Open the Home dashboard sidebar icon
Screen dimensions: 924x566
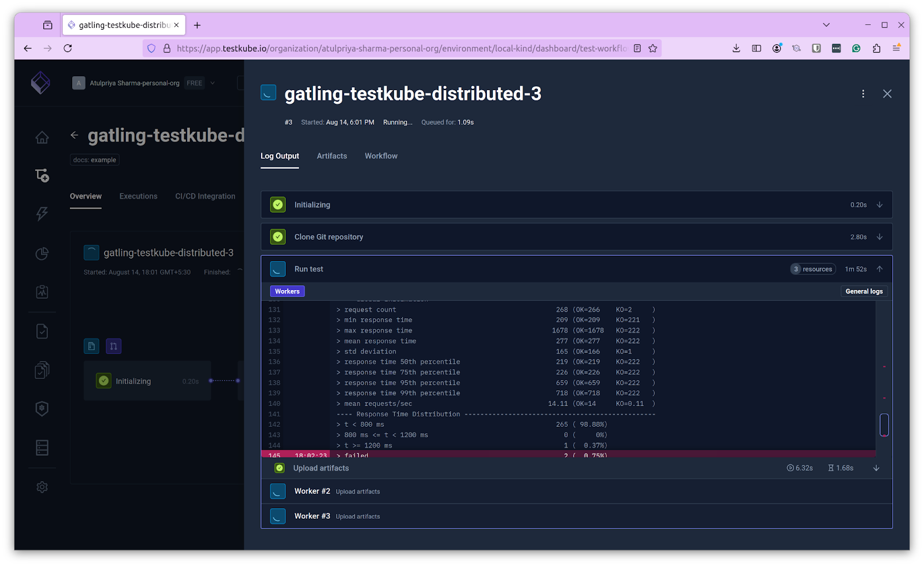(x=42, y=137)
